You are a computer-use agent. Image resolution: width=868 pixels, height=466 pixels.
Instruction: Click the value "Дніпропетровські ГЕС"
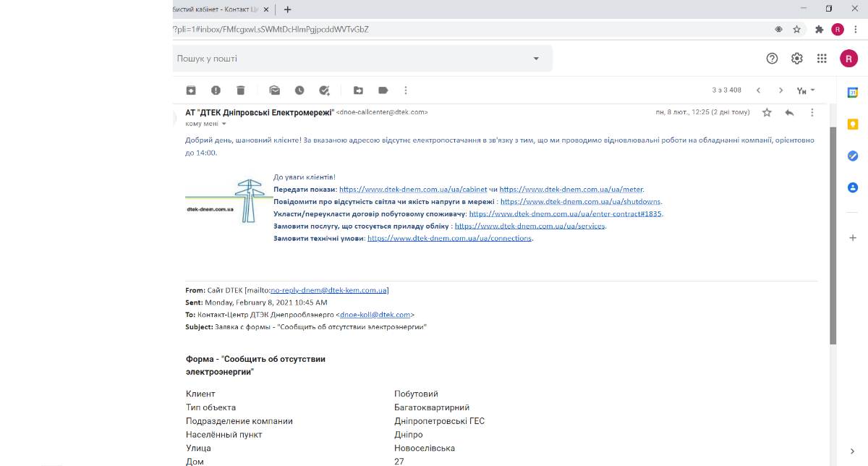pos(440,421)
